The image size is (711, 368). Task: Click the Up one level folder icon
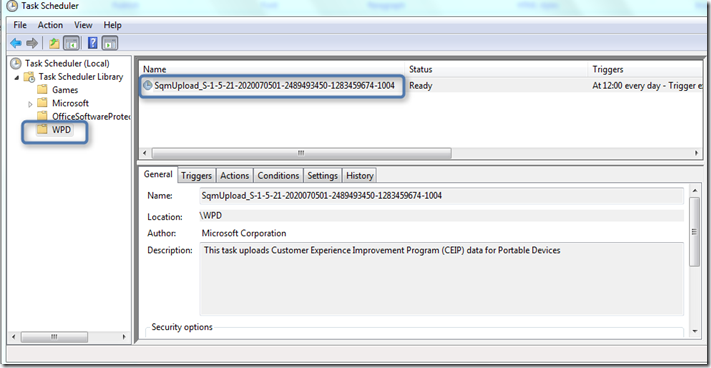tap(54, 44)
